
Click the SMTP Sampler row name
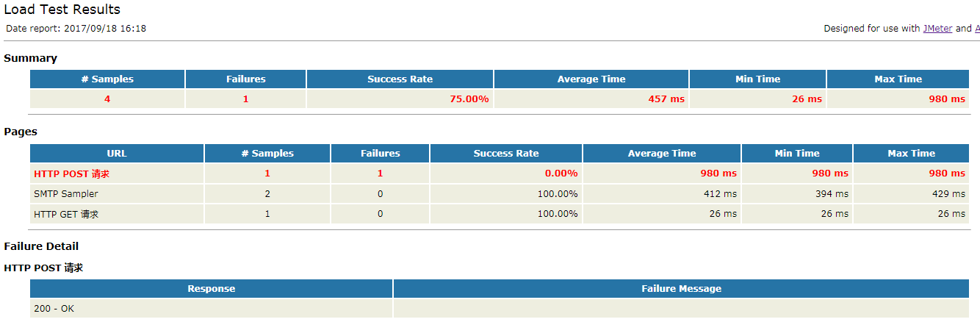pos(66,194)
